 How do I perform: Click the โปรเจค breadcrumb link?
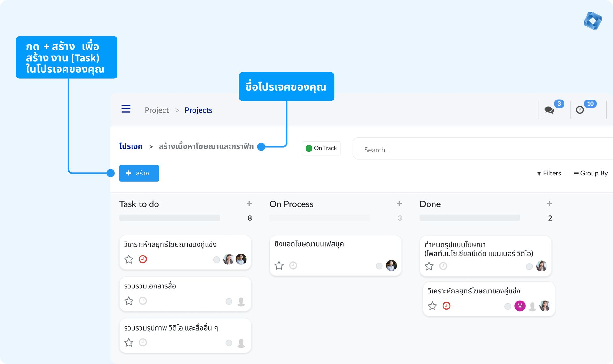tap(131, 146)
